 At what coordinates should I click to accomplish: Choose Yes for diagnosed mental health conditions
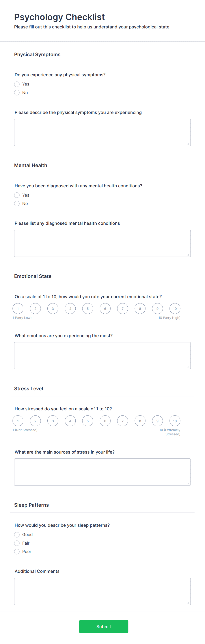point(17,195)
